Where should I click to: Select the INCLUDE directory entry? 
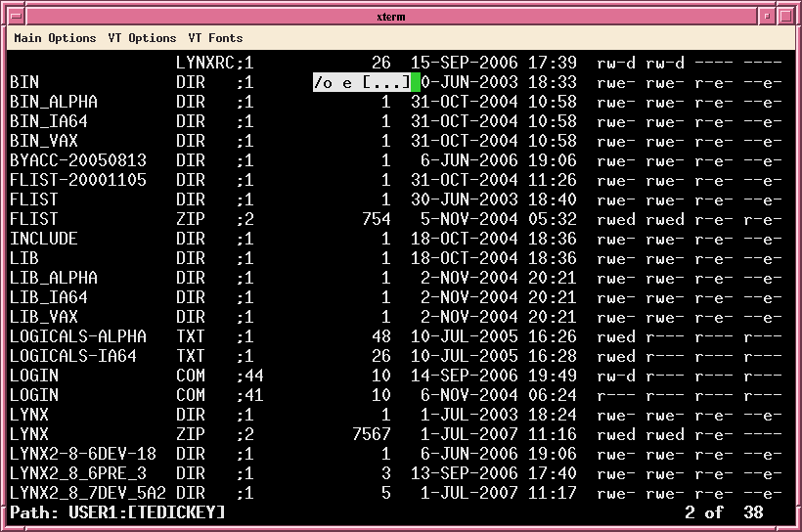[x=44, y=239]
